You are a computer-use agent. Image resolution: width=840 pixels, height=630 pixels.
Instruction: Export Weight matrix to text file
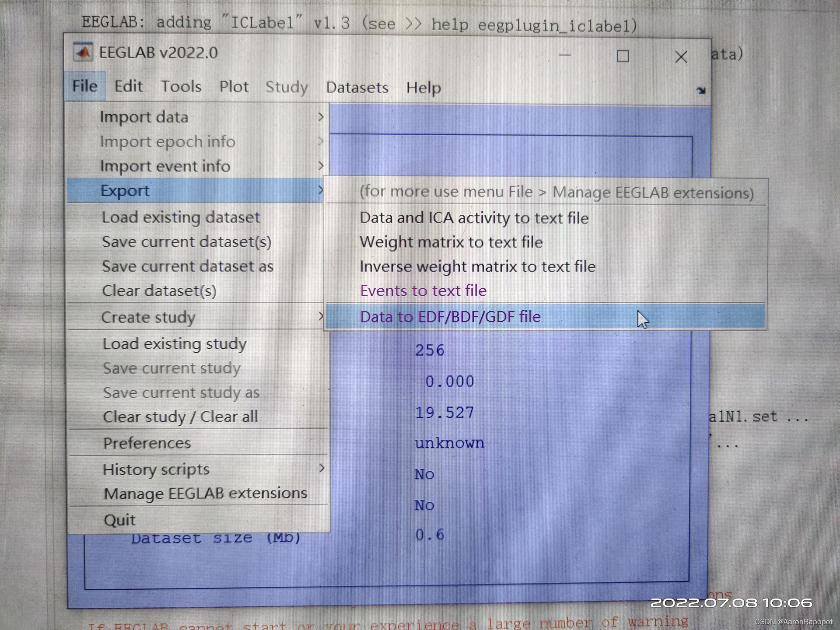[546, 242]
